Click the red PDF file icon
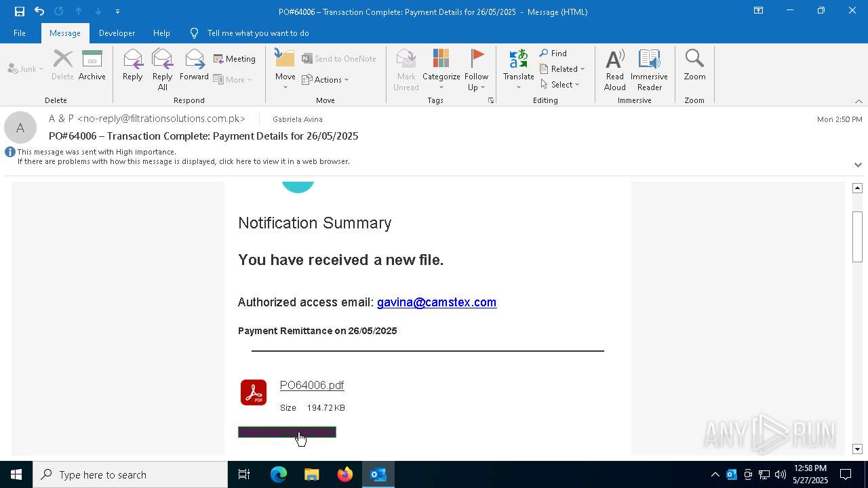Screen dimensions: 868x488 254,392
